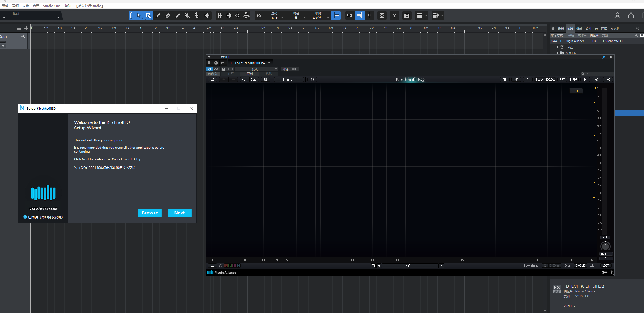Click the headphones solo listen icon
The height and width of the screenshot is (313, 644).
221,266
